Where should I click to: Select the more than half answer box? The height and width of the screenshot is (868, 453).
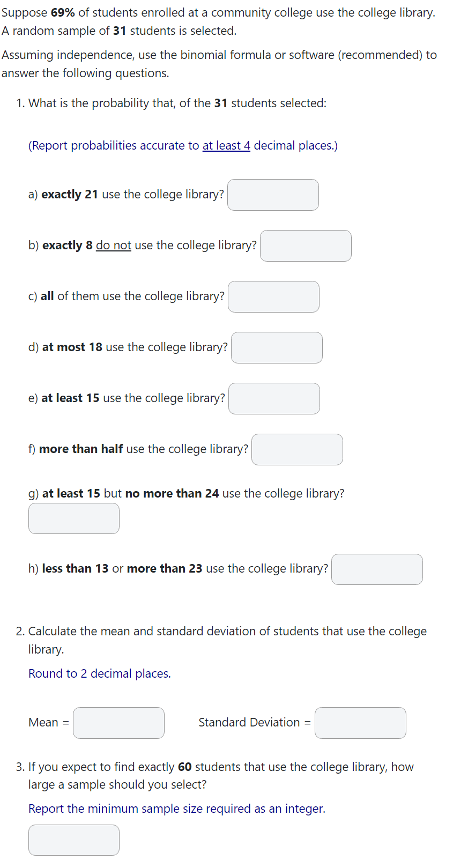297,449
